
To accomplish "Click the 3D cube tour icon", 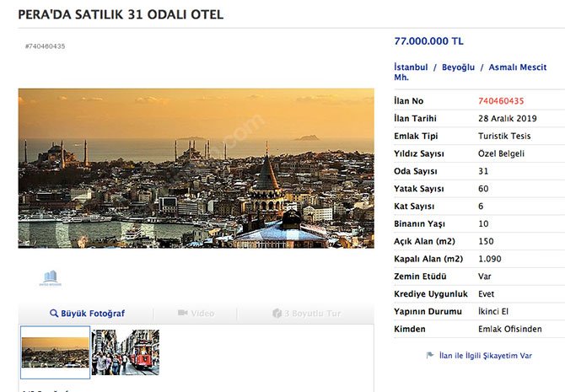I will 277,313.
